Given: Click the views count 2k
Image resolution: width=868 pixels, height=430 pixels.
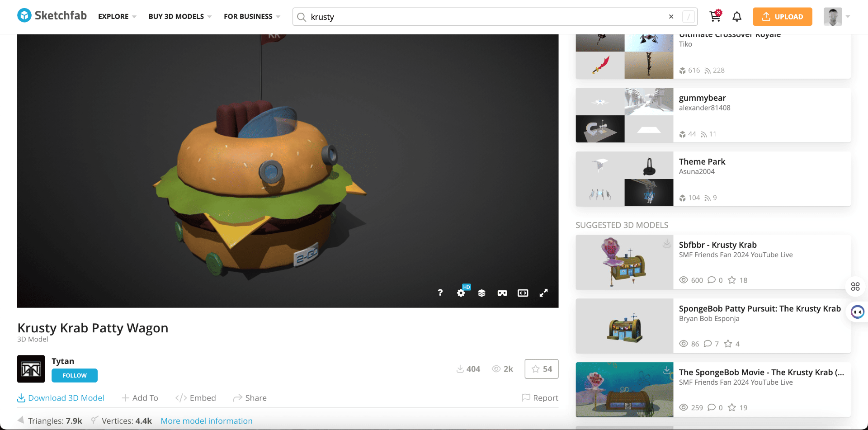Looking at the screenshot, I should click(x=502, y=369).
